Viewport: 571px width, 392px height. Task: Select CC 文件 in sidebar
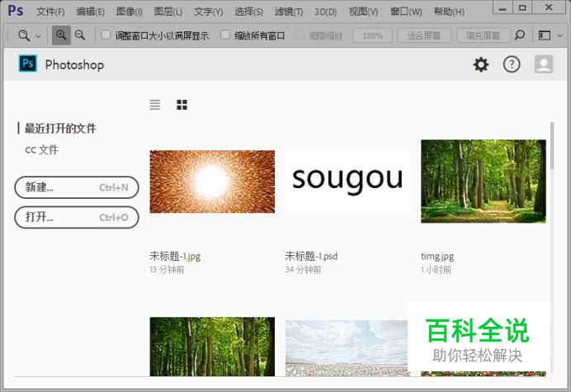tap(42, 149)
